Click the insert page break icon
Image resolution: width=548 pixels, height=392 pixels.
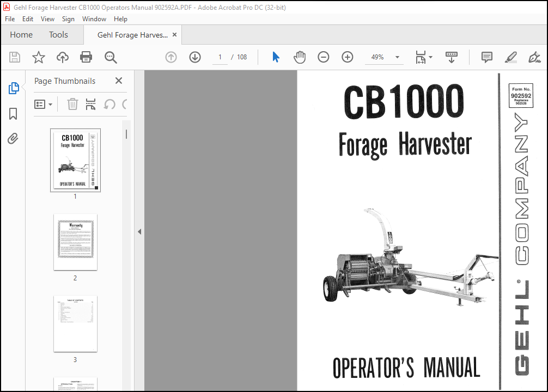pos(90,104)
